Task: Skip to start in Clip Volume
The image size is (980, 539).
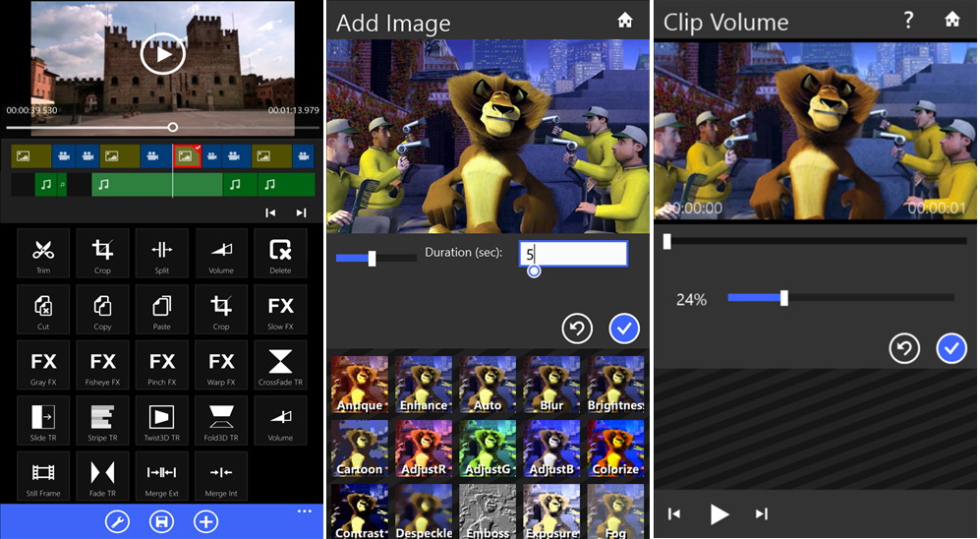Action: pos(674,514)
